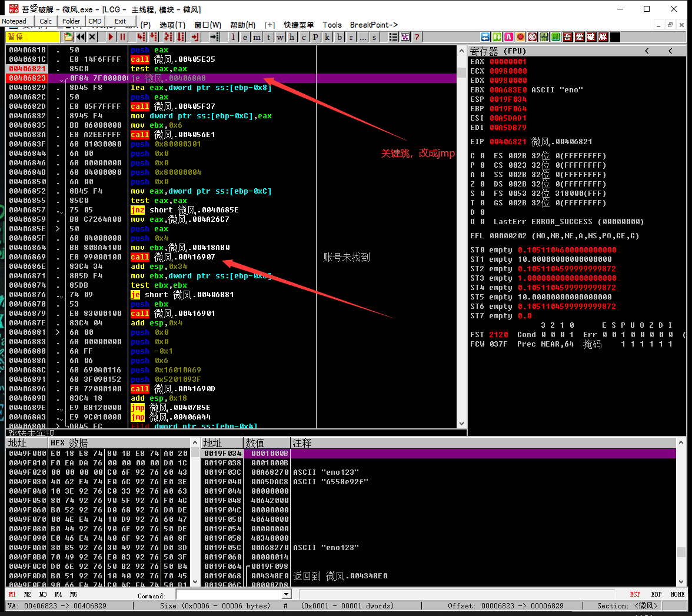Open Source window via 's' button
Image resolution: width=692 pixels, height=616 pixels.
click(374, 37)
